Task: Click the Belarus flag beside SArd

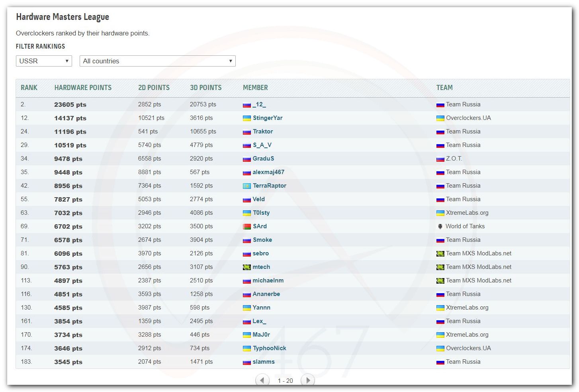Action: tap(247, 227)
